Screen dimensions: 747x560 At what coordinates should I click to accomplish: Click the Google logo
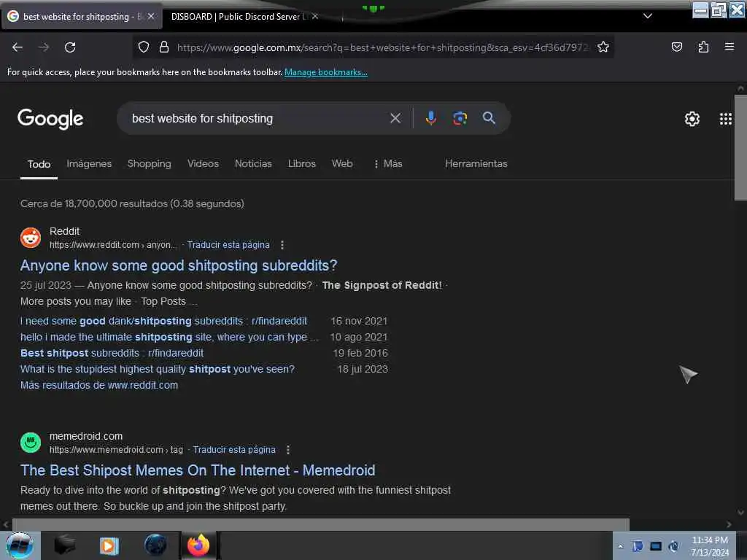[50, 119]
